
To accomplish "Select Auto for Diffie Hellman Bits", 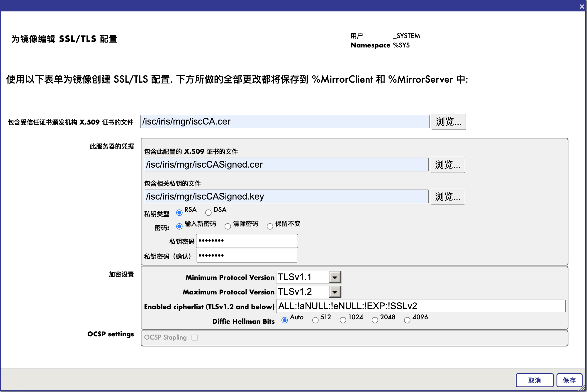I will [x=284, y=320].
